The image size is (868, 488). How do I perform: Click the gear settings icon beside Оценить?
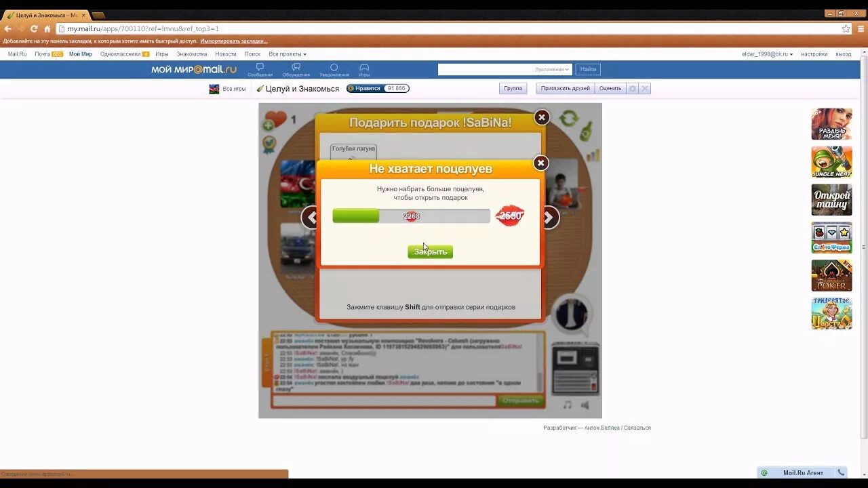pyautogui.click(x=632, y=89)
